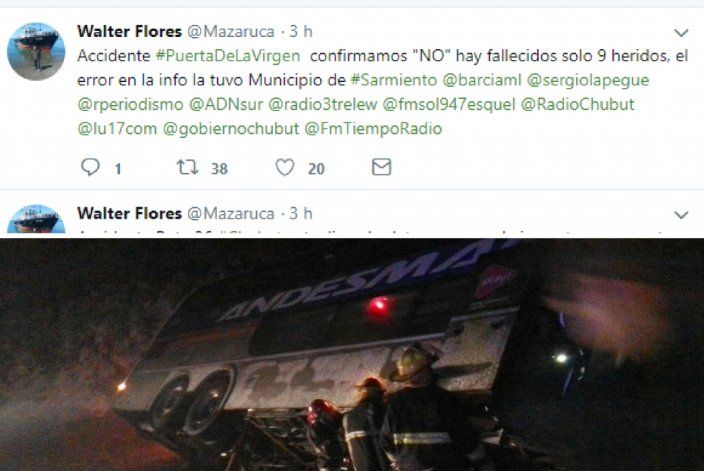Open the second tweet's ship avatar
Image resolution: width=704 pixels, height=471 pixels.
pos(36,219)
